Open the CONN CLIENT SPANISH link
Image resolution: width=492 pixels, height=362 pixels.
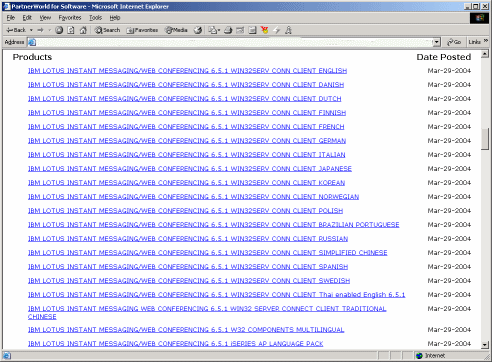[x=188, y=267]
